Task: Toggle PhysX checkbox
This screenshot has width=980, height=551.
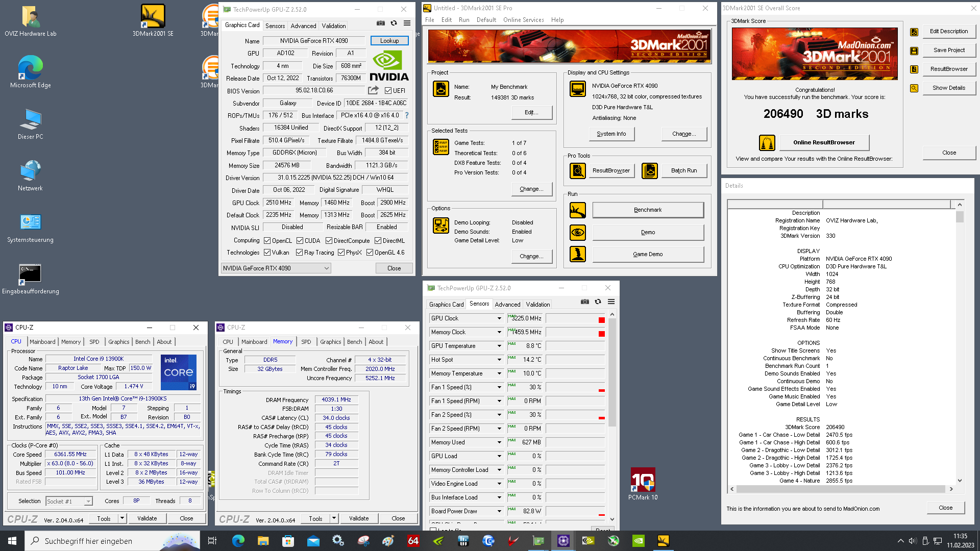Action: coord(341,253)
